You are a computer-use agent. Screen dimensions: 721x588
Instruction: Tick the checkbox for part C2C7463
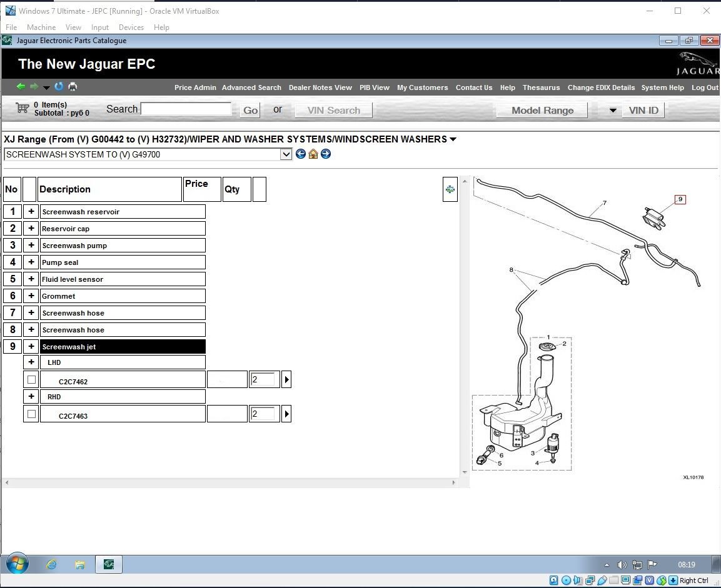pos(31,414)
